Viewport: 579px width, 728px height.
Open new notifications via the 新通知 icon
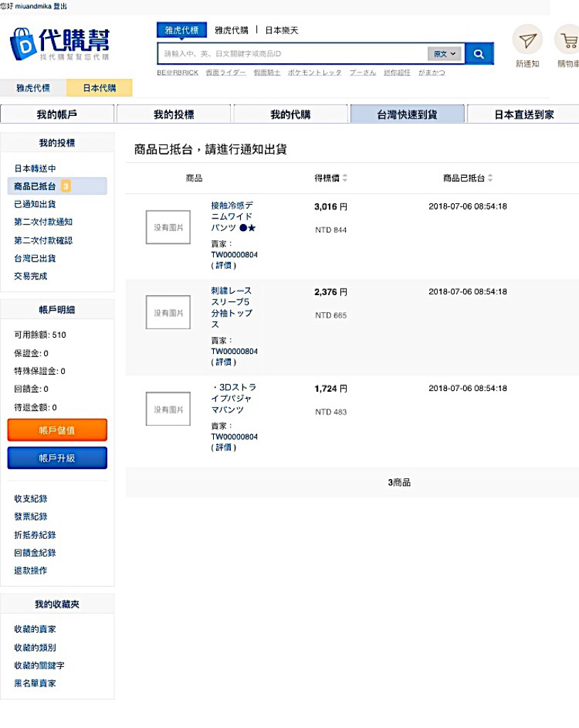526,45
